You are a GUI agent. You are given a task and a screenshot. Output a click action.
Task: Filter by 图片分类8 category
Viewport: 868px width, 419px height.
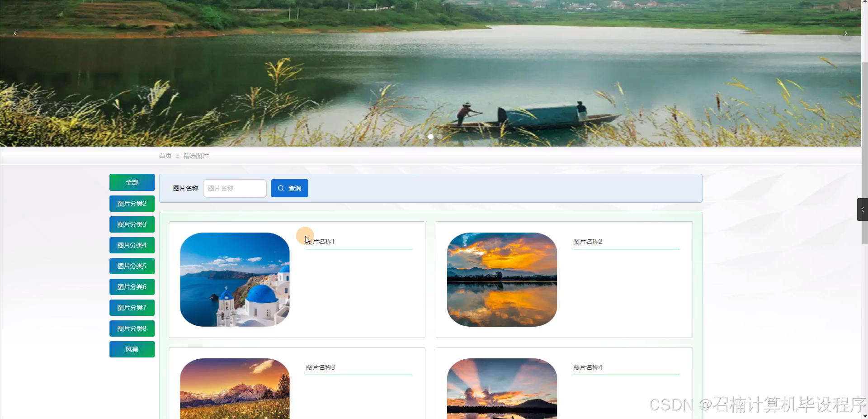[x=132, y=329]
